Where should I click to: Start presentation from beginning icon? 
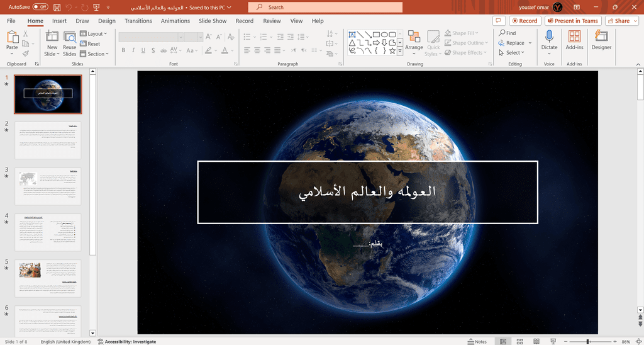(96, 8)
